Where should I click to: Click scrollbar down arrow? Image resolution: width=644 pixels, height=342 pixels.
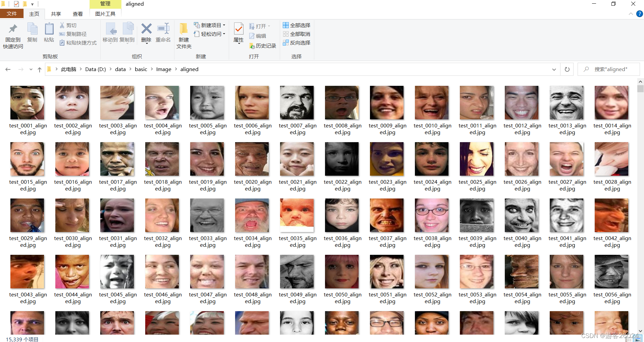coord(640,331)
